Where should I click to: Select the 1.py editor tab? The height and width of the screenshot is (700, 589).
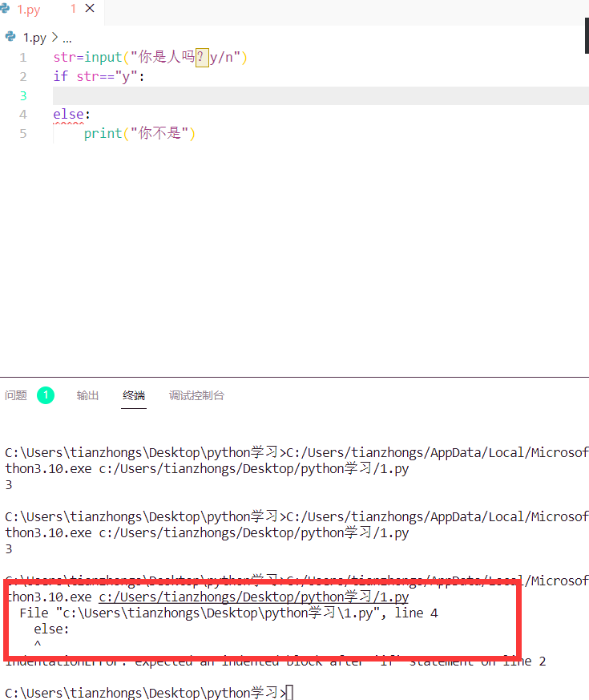pos(29,10)
